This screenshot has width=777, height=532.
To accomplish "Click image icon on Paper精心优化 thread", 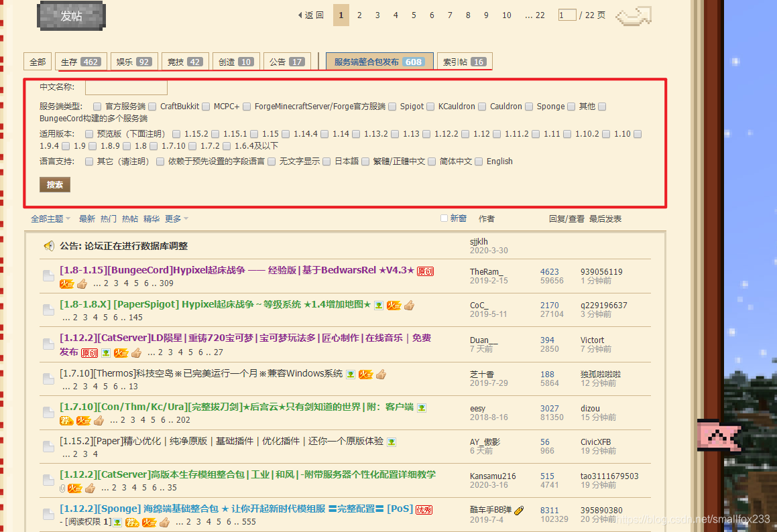I will (392, 442).
